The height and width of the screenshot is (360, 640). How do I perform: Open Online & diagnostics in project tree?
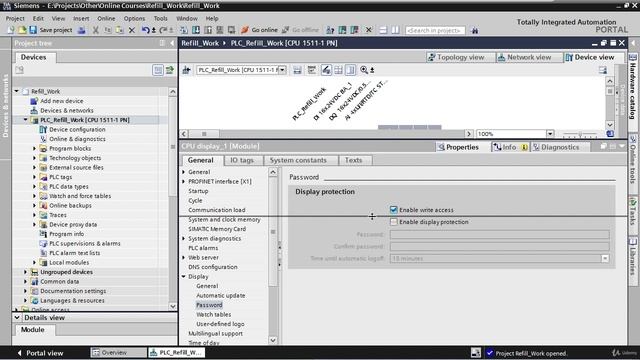(x=77, y=139)
